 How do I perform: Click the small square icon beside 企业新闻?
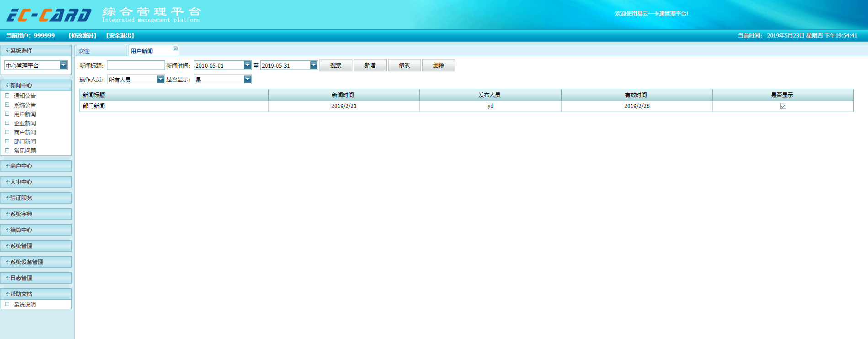click(7, 123)
